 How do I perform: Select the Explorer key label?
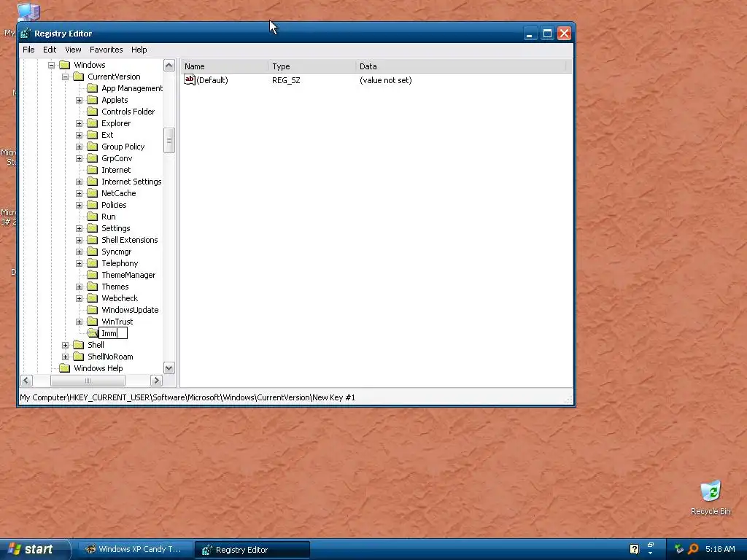(116, 123)
